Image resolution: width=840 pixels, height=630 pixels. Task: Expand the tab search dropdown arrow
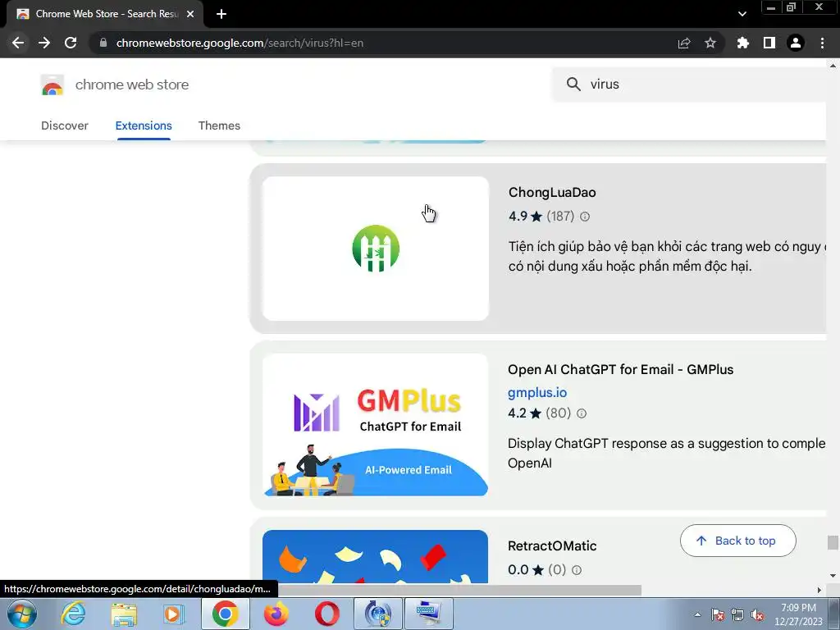[x=742, y=14]
